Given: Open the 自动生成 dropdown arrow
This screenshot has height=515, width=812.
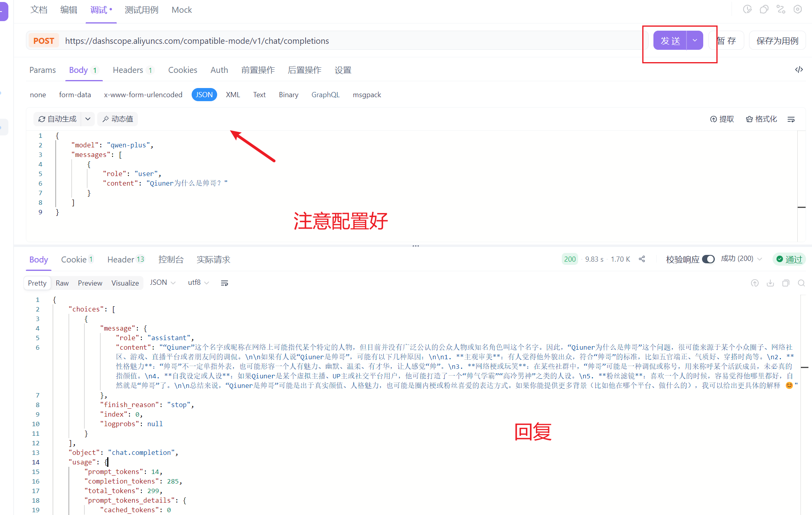Looking at the screenshot, I should (x=88, y=119).
